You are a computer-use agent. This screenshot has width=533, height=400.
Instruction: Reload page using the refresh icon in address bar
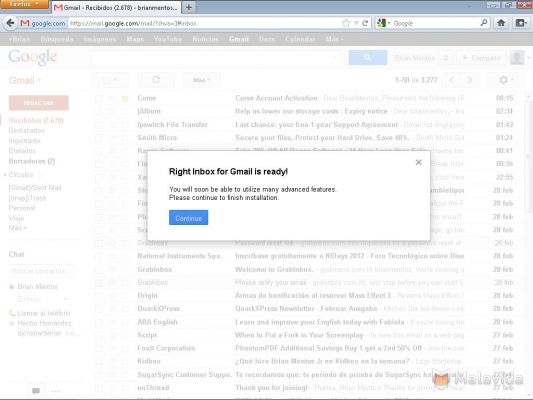point(365,23)
